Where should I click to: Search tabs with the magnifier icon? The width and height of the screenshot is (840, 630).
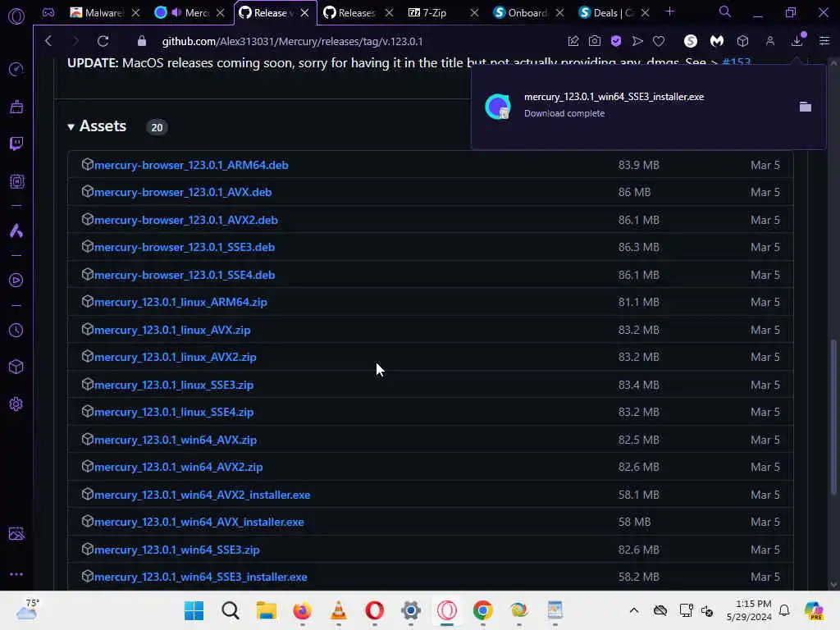click(725, 11)
